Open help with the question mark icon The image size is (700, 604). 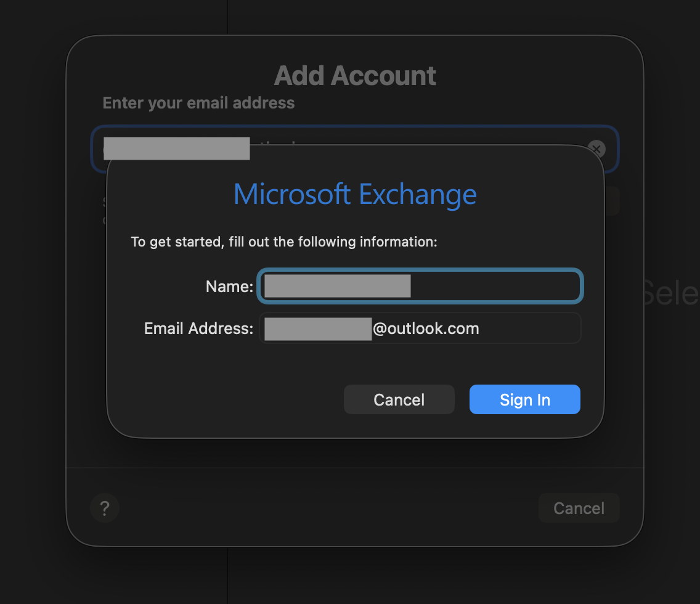point(105,508)
